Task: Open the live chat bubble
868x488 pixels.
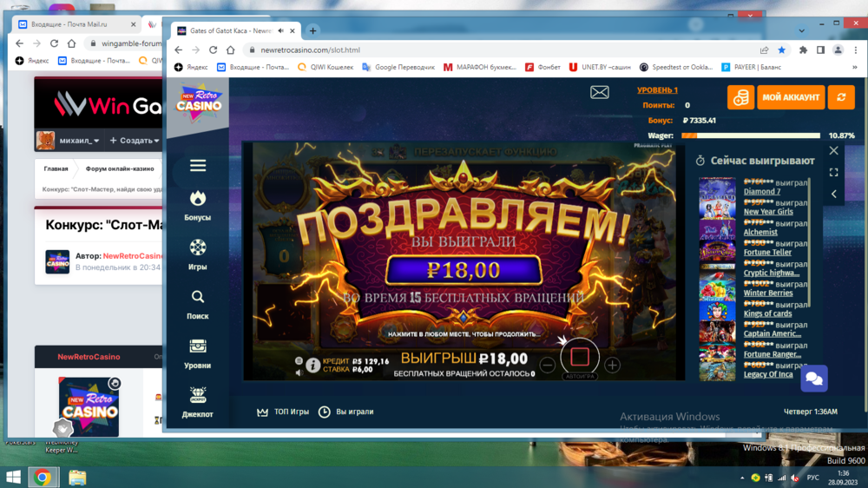Action: [x=814, y=378]
